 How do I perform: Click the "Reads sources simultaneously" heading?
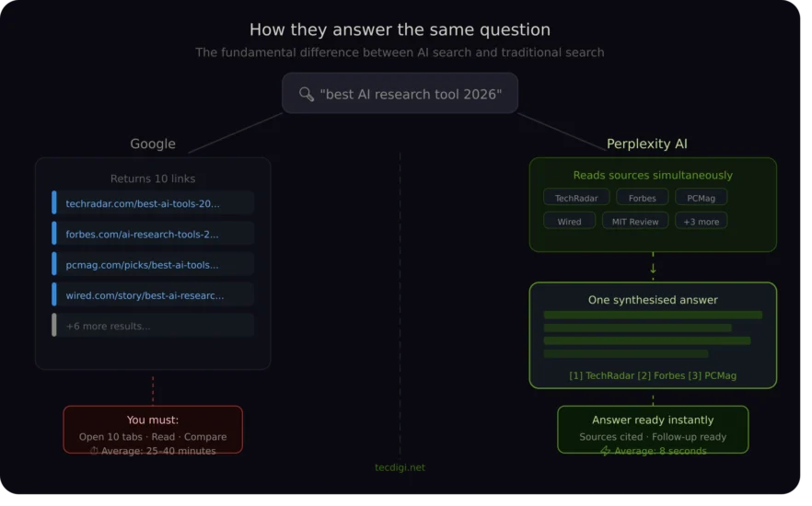(x=653, y=175)
